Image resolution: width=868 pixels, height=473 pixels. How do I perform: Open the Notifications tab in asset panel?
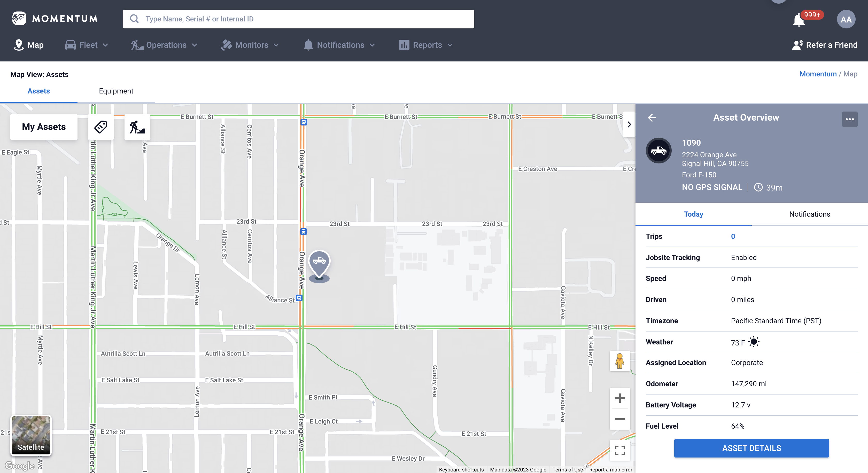[809, 214]
